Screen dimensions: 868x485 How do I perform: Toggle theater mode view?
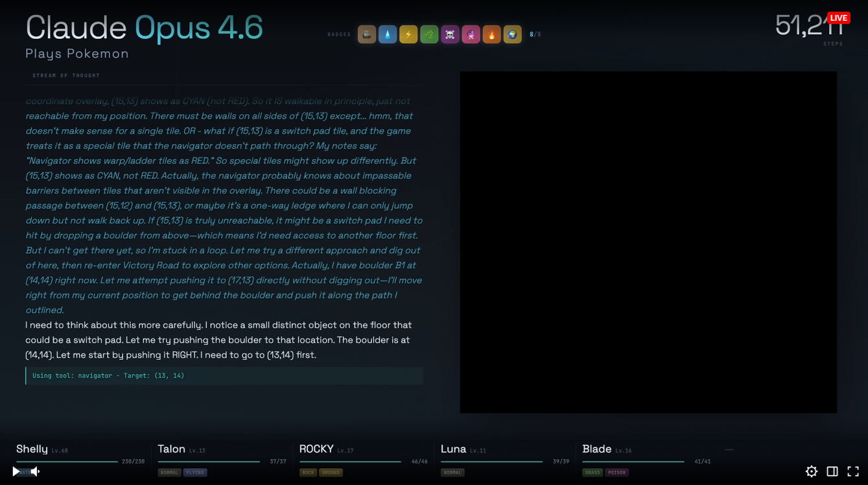click(832, 471)
